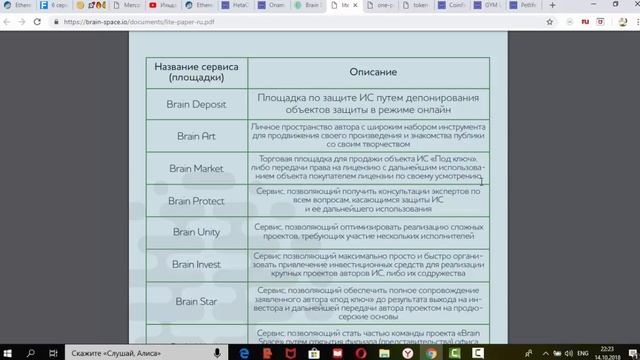Click the secure padlock icon in address bar
Screen dimensions: 640x360
coord(56,22)
